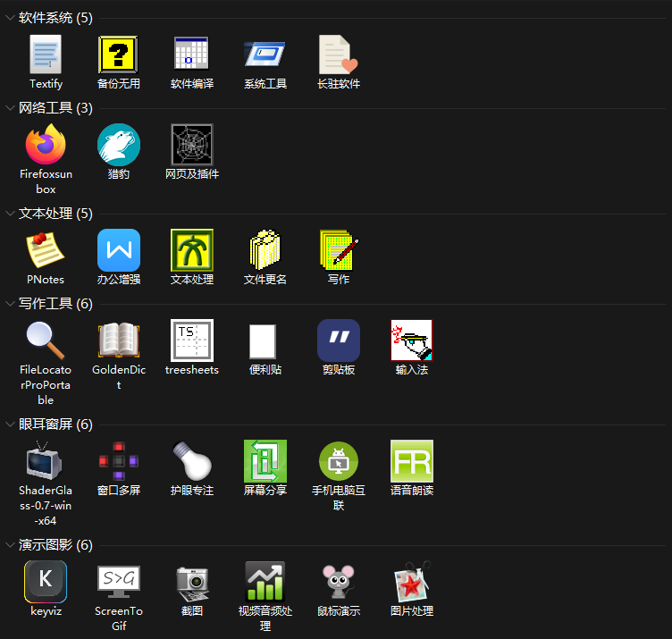This screenshot has width=672, height=639.
Task: Open PNotes sticky note icon
Action: pyautogui.click(x=46, y=250)
